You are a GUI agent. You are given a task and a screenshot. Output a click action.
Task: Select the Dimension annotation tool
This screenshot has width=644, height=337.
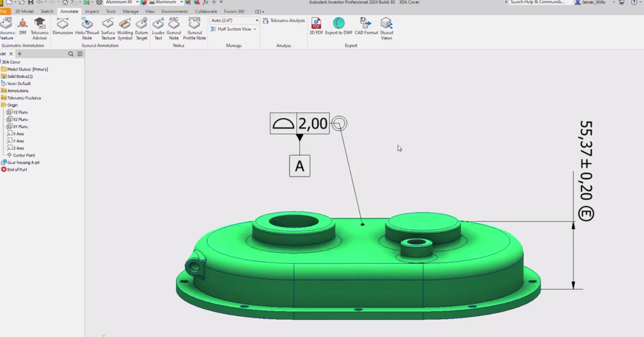pos(63,28)
